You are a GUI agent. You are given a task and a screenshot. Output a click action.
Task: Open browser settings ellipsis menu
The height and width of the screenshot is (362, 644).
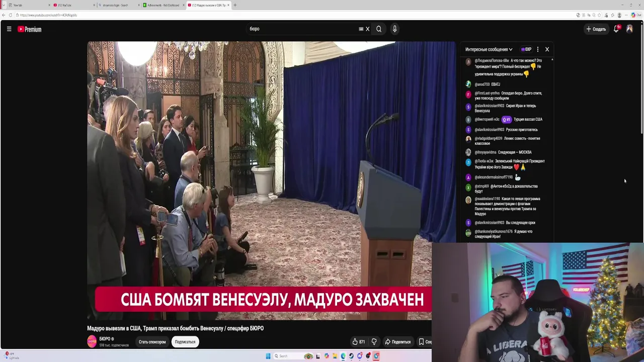click(627, 15)
